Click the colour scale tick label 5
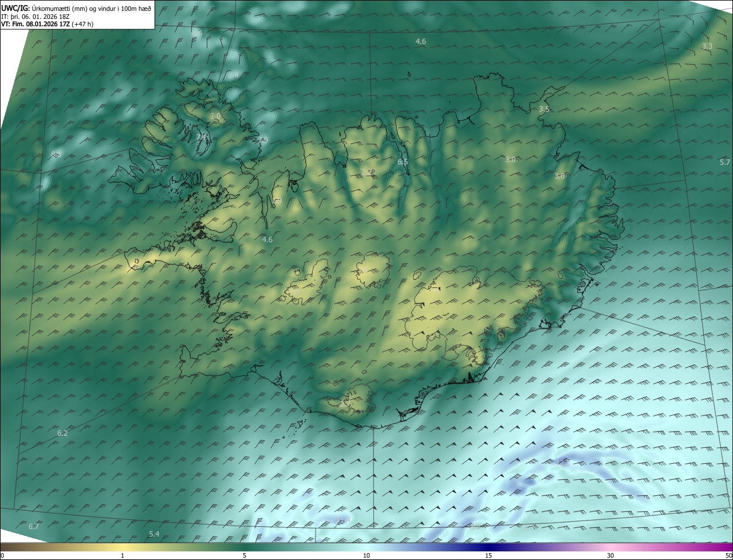Image resolution: width=733 pixels, height=560 pixels. pos(245,555)
